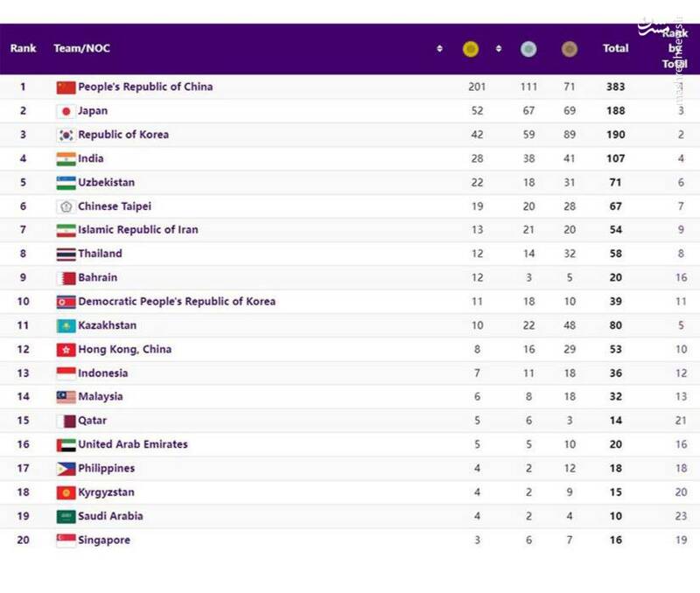Open the Uzbekistan team link
Image resolution: width=700 pixels, height=593 pixels.
107,183
